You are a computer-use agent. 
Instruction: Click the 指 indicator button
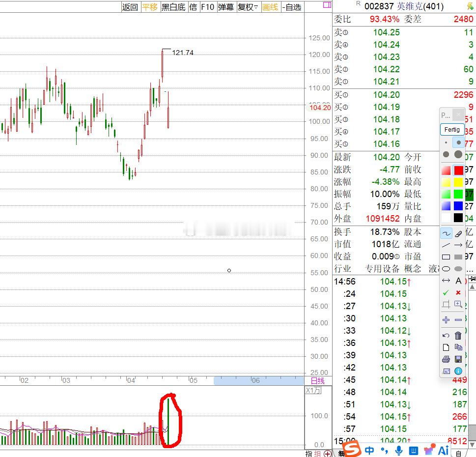(x=309, y=454)
